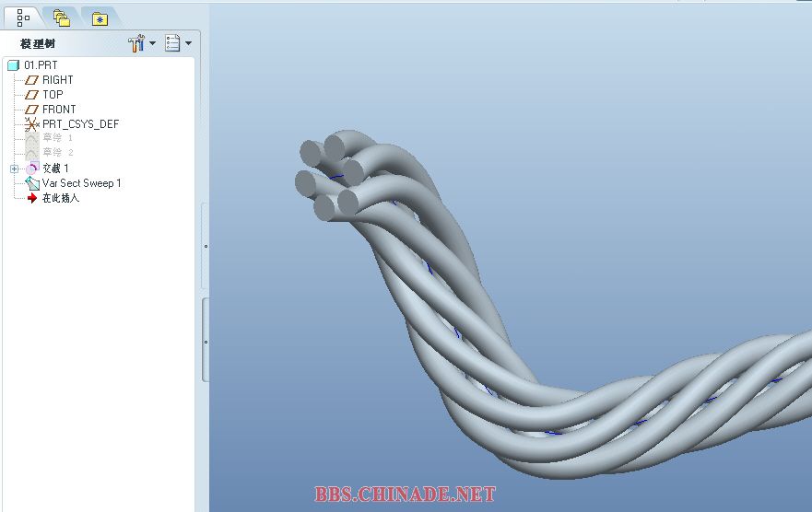Click the 模型树 panel title

click(x=37, y=44)
